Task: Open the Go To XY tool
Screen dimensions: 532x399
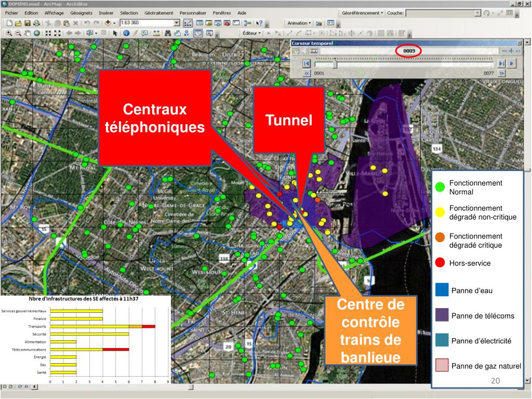Action: pyautogui.click(x=187, y=33)
